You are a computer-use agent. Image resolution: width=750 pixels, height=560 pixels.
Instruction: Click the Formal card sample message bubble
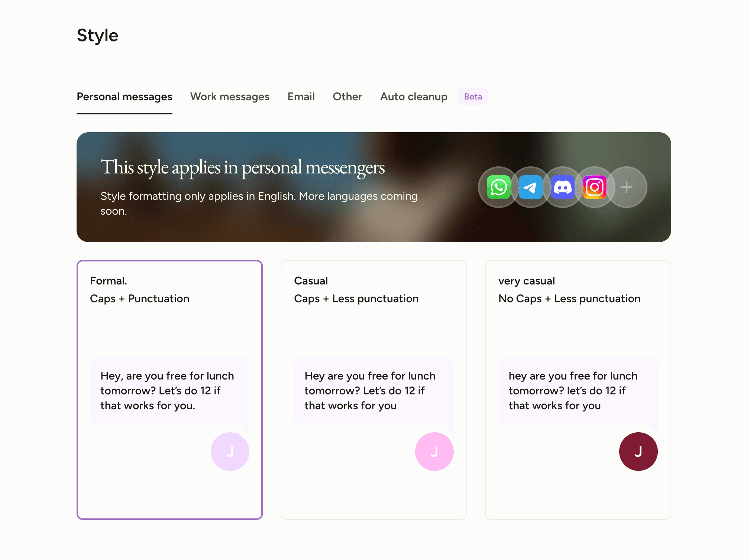[169, 391]
